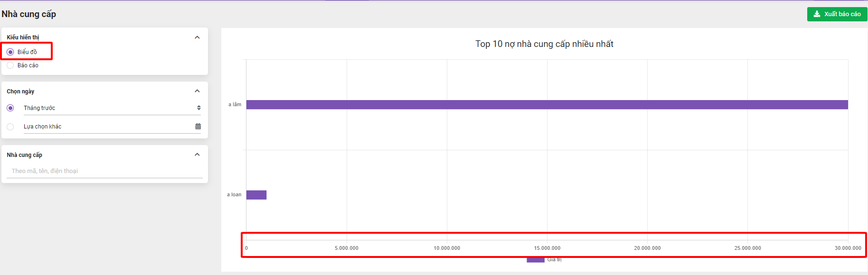
Task: Focus the supplier search field Theo mã, tên
Action: point(104,171)
